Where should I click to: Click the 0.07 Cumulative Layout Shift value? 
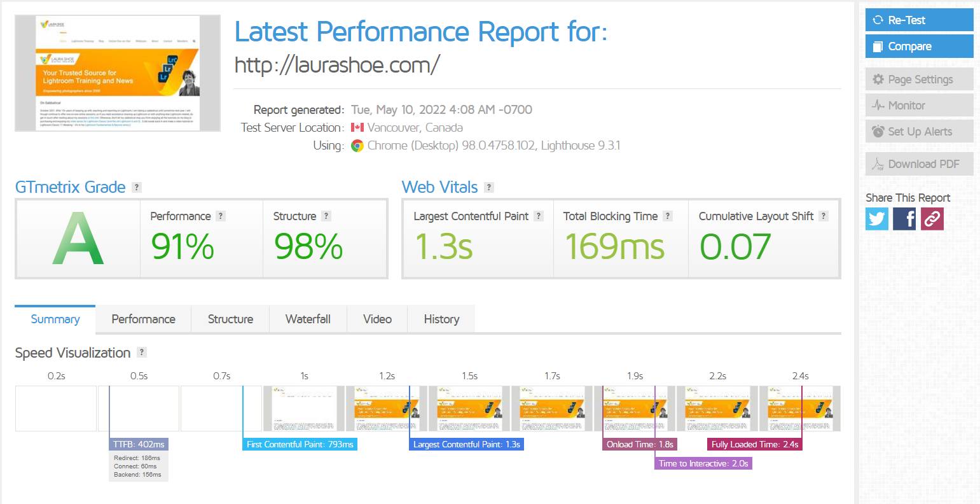tap(735, 246)
